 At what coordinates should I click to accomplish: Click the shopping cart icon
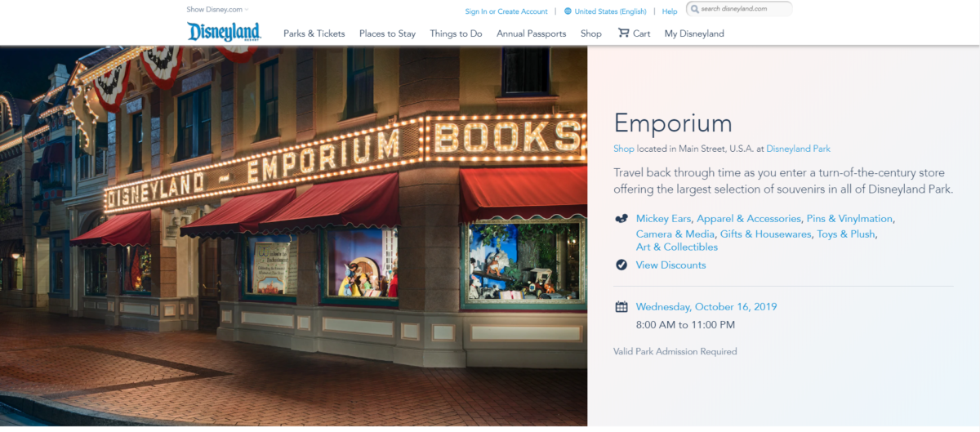624,33
